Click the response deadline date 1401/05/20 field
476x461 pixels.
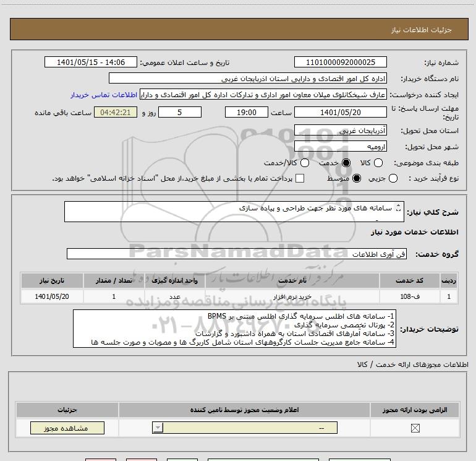[340, 112]
